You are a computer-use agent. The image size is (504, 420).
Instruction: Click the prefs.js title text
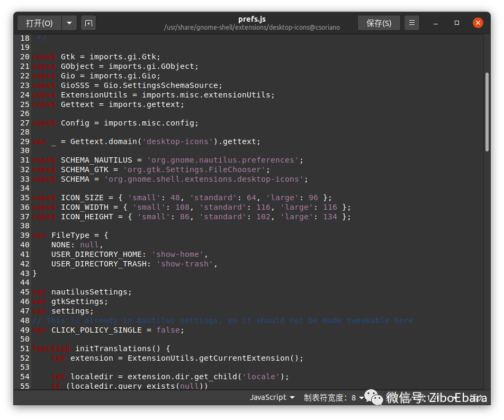point(252,19)
